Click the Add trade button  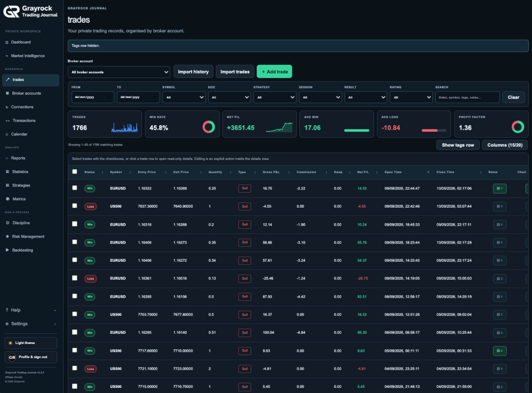274,72
